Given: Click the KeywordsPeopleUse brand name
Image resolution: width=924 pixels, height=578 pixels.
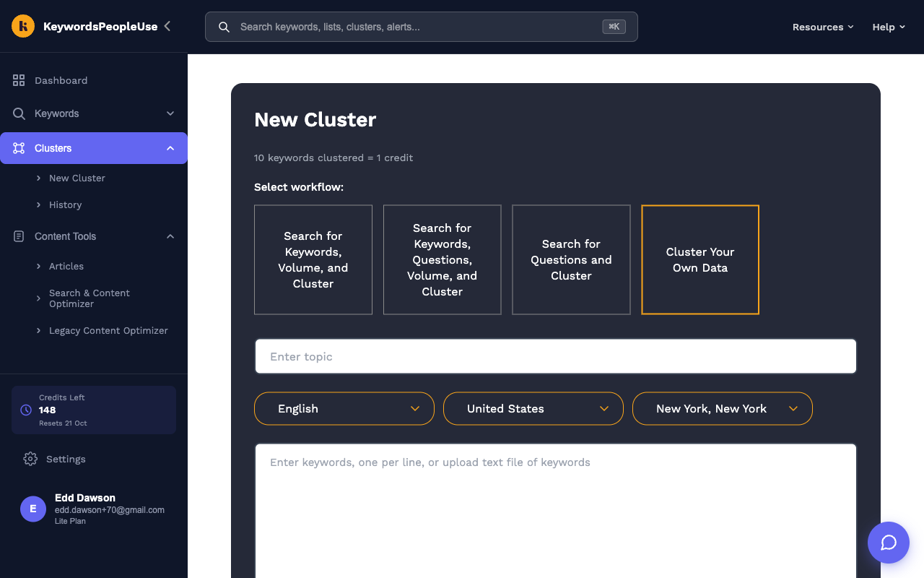Looking at the screenshot, I should (100, 27).
